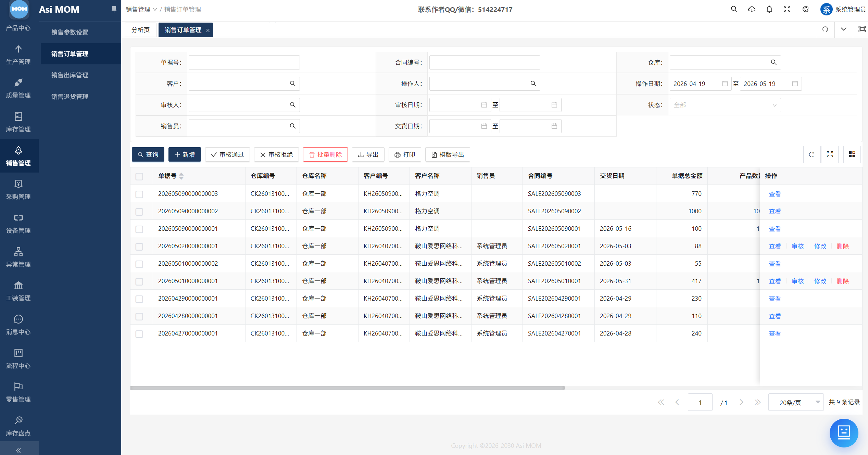868x455 pixels.
Task: Open the 库存盘点 sidebar module
Action: tap(18, 426)
